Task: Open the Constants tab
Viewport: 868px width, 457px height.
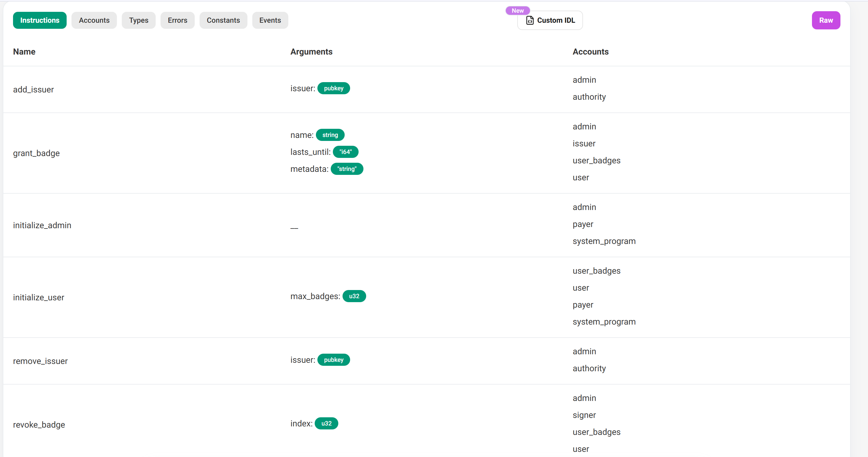Action: coord(223,20)
